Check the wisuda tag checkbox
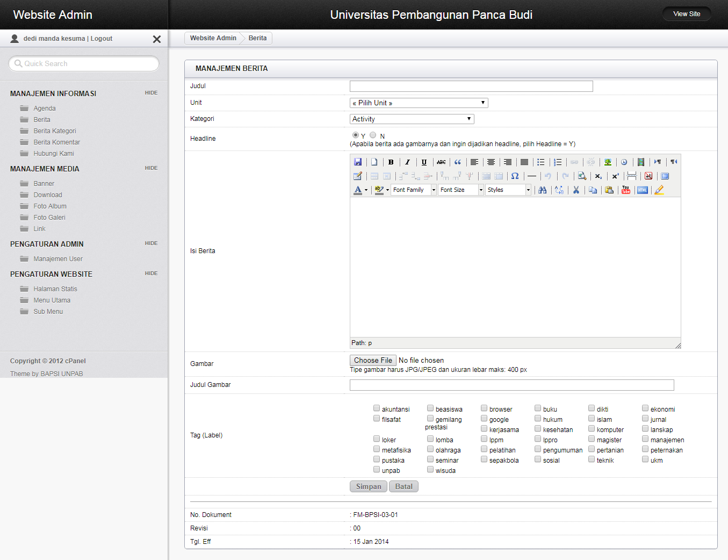Viewport: 728px width, 560px height. pos(430,470)
